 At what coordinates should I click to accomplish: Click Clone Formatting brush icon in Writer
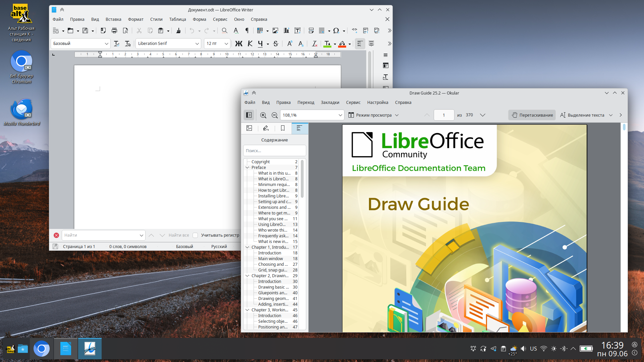[x=178, y=31]
